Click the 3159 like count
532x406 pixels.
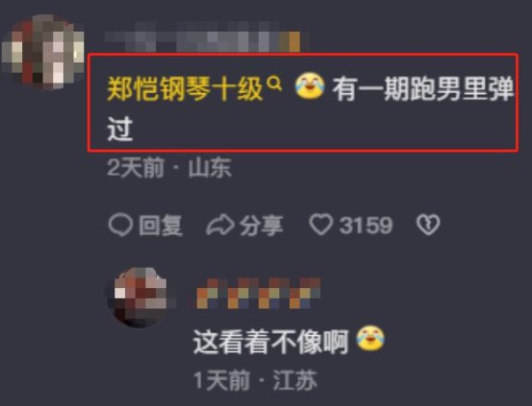coord(366,225)
